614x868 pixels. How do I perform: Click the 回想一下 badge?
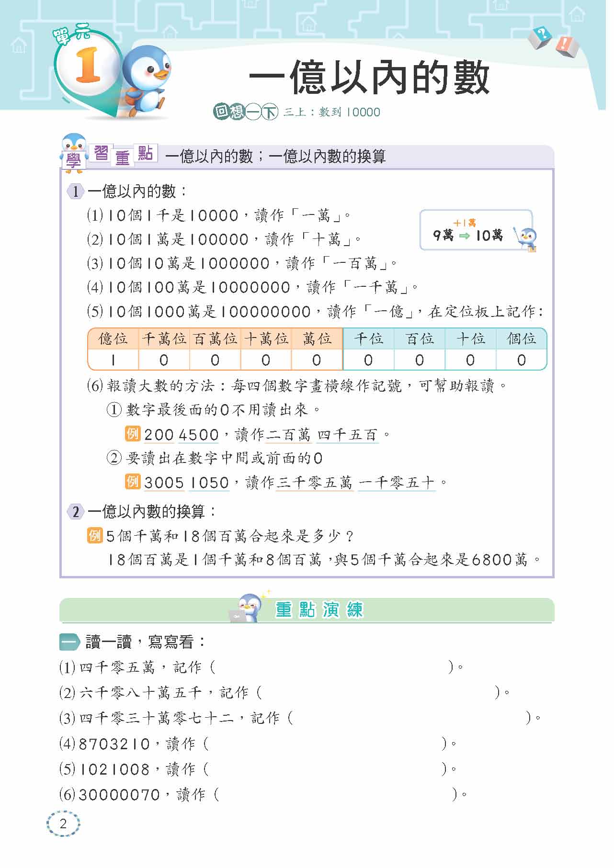point(245,112)
